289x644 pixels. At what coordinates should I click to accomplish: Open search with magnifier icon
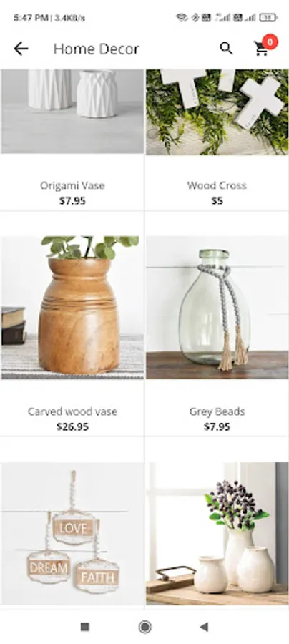click(226, 49)
